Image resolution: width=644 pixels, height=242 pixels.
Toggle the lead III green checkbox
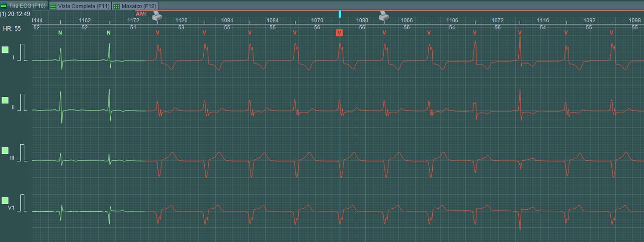pyautogui.click(x=6, y=151)
